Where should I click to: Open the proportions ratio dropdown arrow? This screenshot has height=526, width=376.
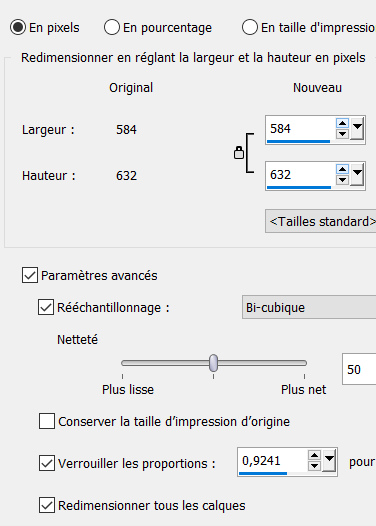[329, 460]
